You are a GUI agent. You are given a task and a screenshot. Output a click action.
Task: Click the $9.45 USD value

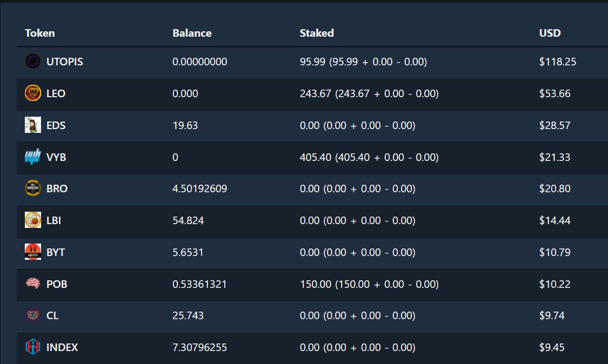click(x=552, y=347)
